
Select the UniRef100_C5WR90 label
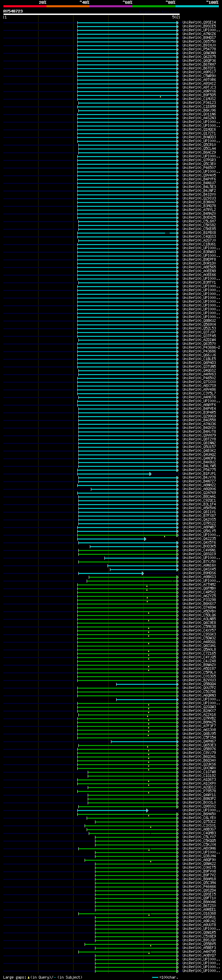coord(199,76)
